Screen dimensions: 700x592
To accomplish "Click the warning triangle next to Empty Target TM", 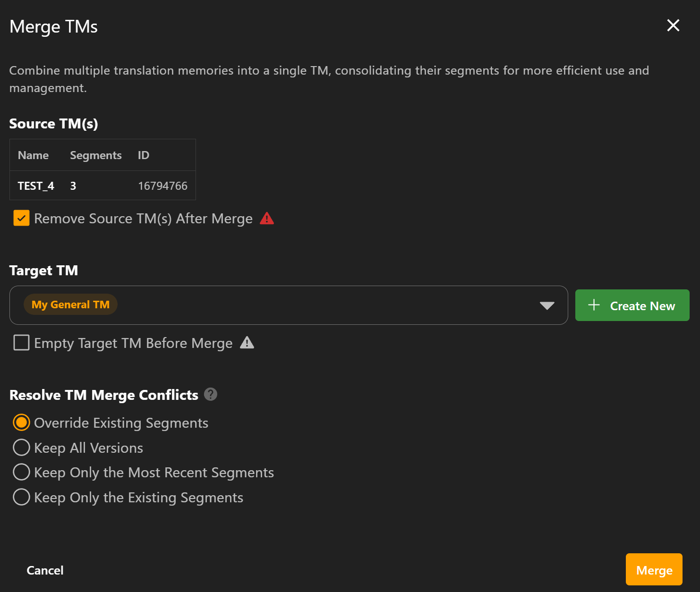I will [x=247, y=343].
